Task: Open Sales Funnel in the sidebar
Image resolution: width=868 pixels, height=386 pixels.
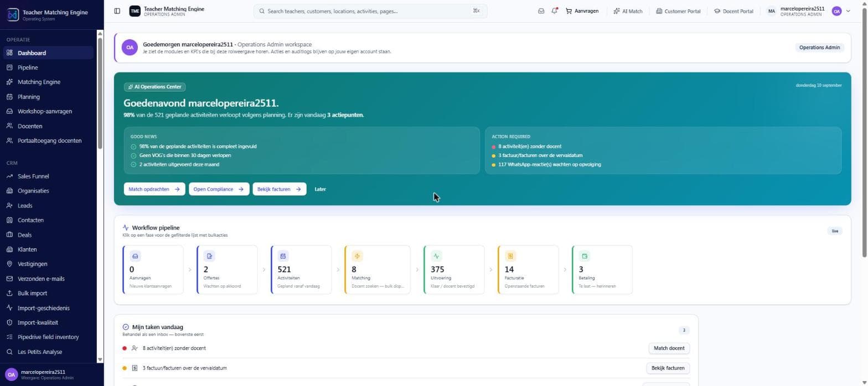Action: [48, 176]
